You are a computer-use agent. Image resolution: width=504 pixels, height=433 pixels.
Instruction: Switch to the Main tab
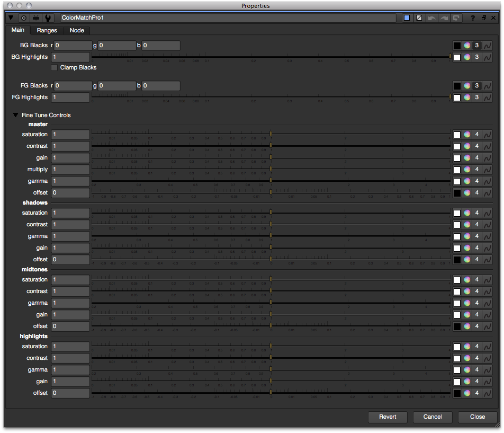coord(18,30)
